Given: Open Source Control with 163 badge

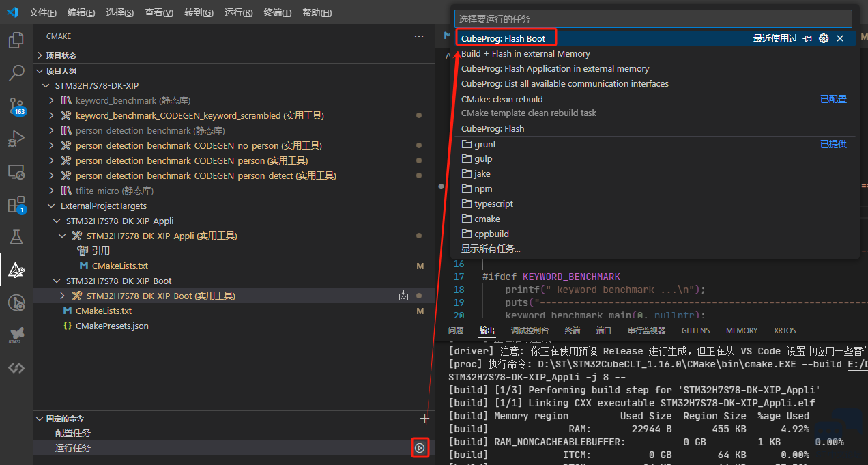Looking at the screenshot, I should tap(16, 106).
